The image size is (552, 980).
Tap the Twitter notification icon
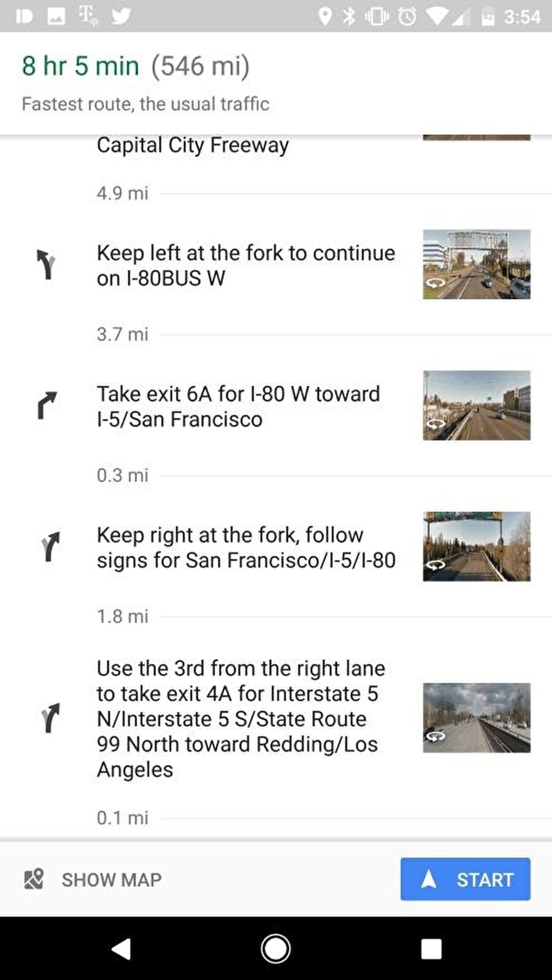pos(121,16)
